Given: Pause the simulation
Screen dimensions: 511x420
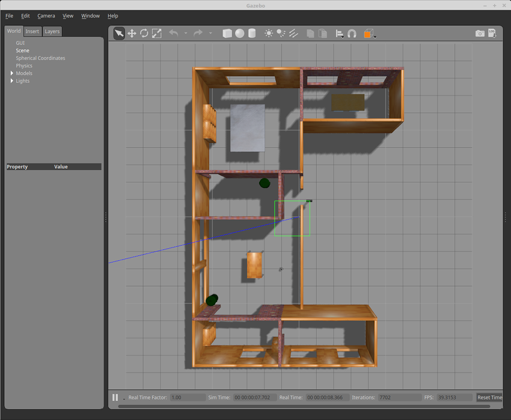Looking at the screenshot, I should point(114,397).
